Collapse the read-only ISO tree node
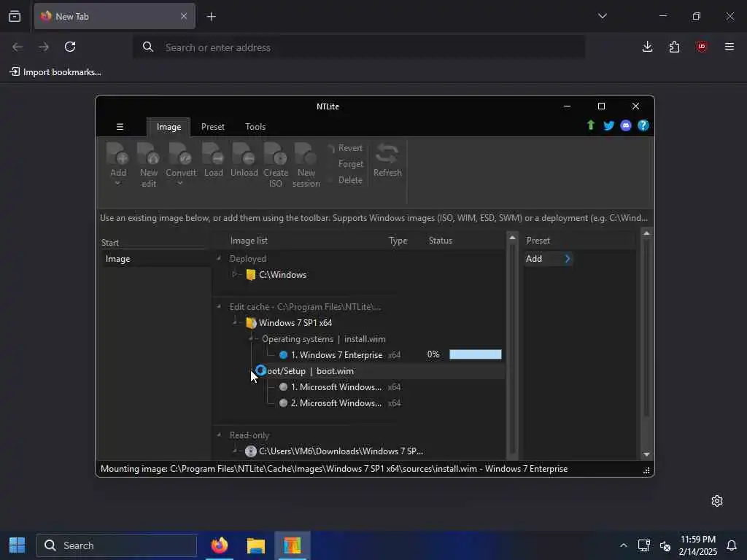The image size is (747, 560). (x=235, y=451)
